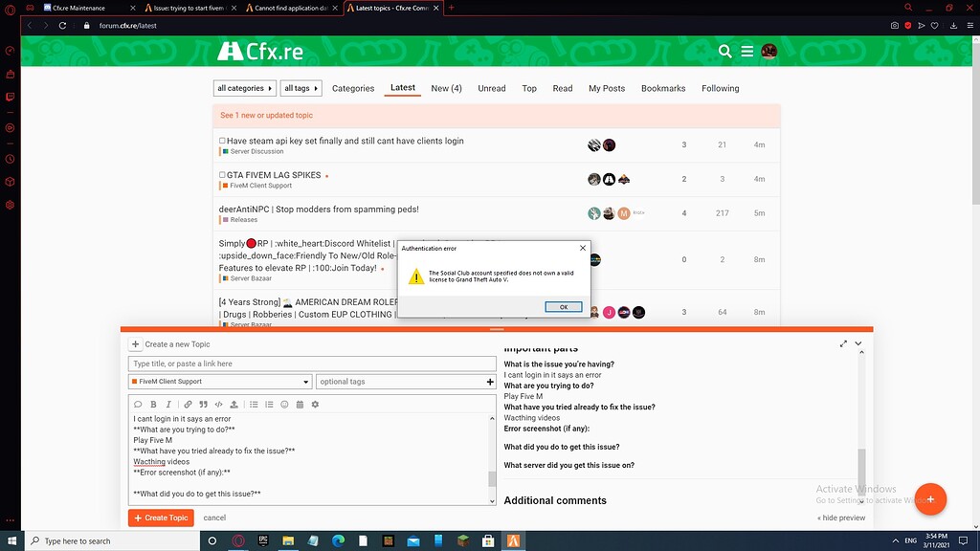Select the Latest tab
Viewport: 980px width, 551px height.
tap(403, 87)
